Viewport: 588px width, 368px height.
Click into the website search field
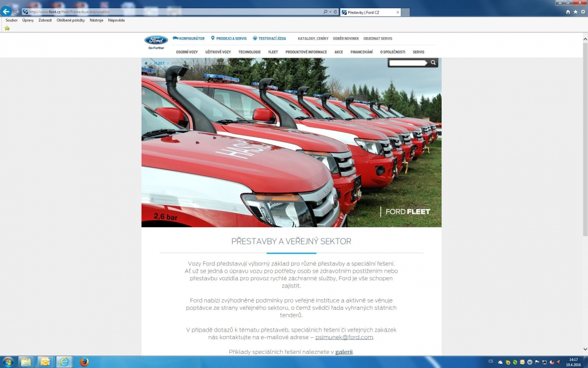(409, 63)
